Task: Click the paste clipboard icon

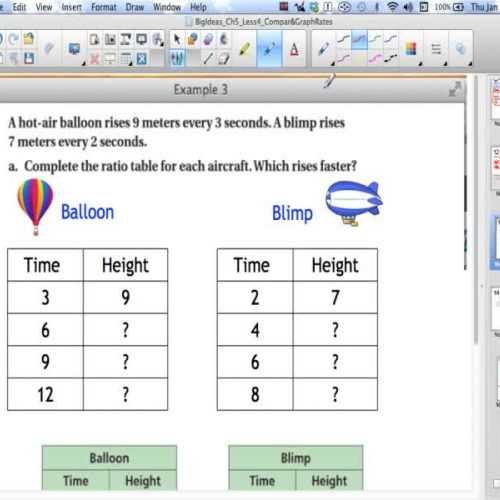Action: pyautogui.click(x=94, y=39)
